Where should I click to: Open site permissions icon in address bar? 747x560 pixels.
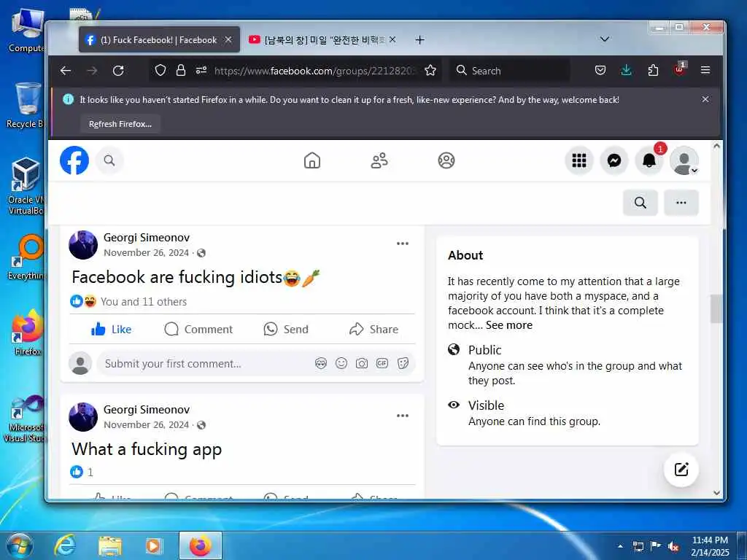201,71
